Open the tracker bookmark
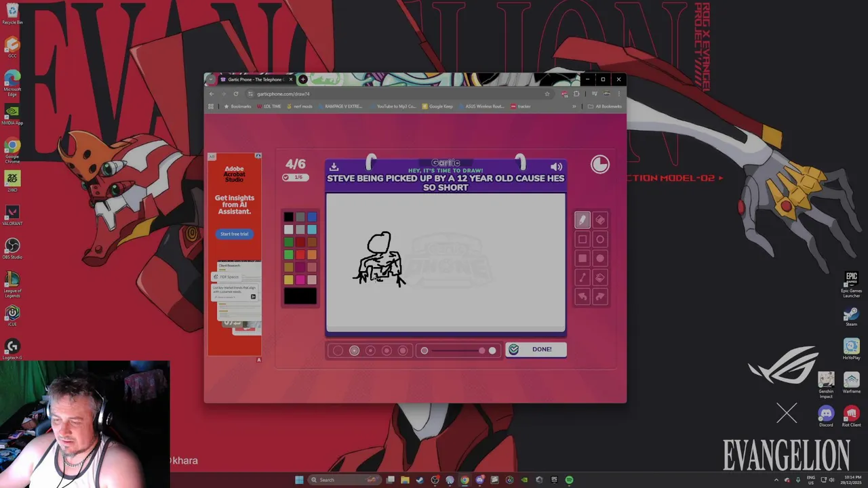 (521, 106)
